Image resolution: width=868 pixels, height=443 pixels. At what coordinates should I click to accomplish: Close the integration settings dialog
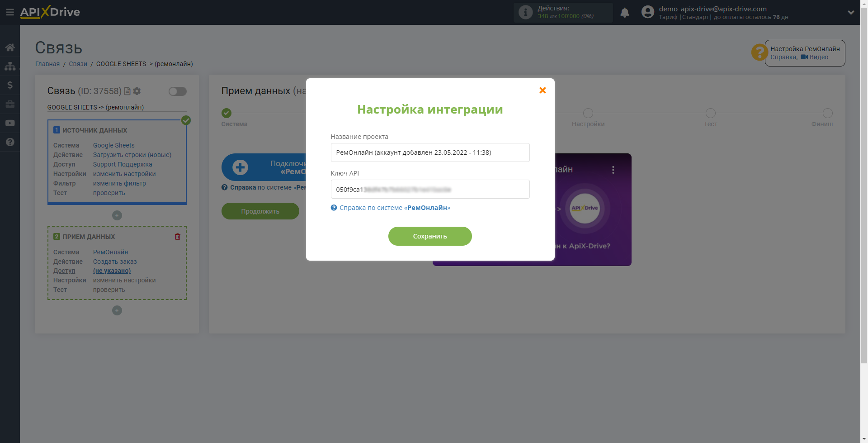coord(542,91)
